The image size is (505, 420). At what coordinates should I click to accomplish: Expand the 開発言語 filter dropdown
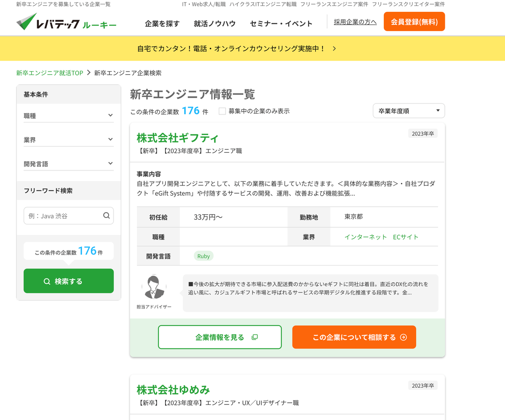point(69,163)
